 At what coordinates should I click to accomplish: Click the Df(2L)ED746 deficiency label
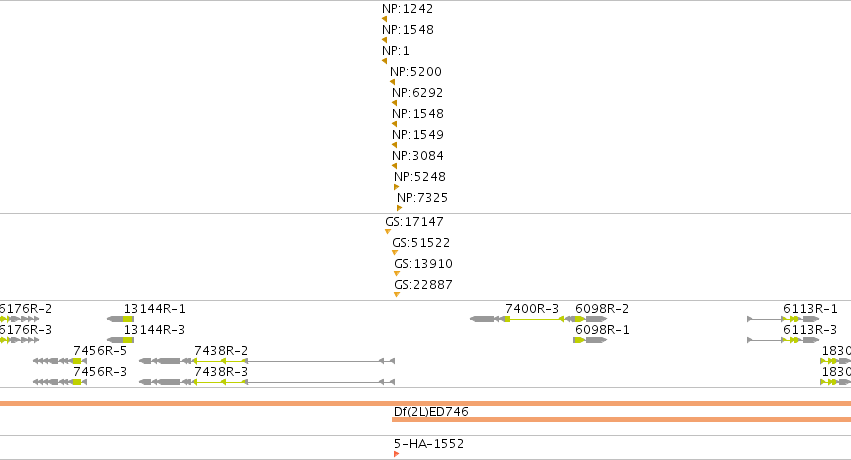point(431,412)
